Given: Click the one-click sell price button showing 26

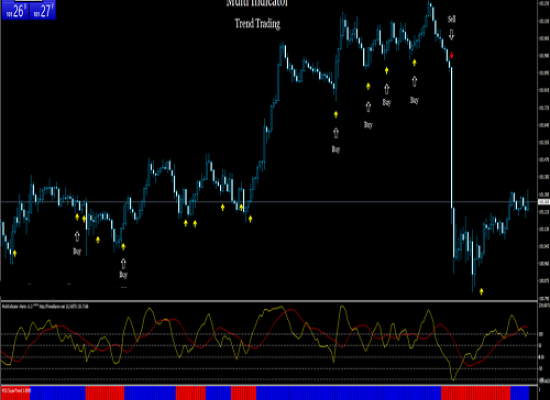Looking at the screenshot, I should coord(15,10).
